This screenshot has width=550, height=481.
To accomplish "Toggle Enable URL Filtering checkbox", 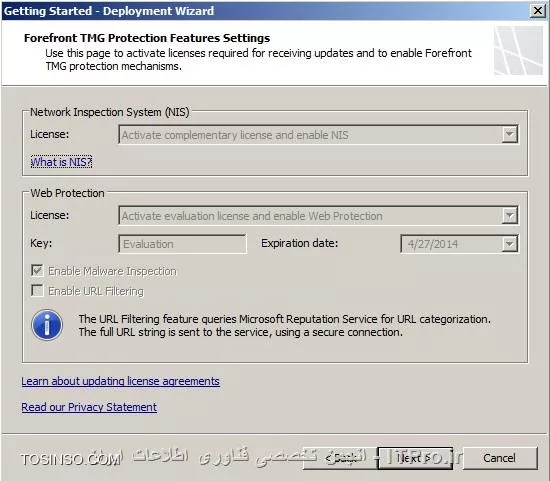I will (x=37, y=290).
